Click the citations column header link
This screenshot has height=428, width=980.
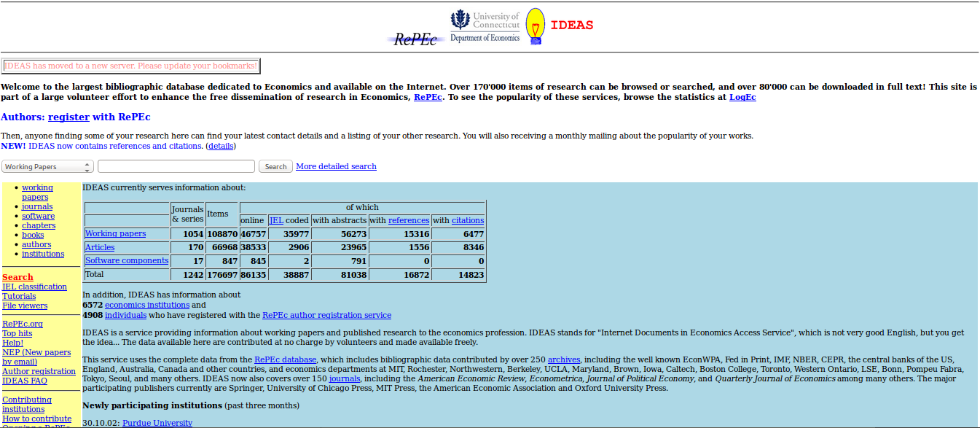[x=467, y=220]
